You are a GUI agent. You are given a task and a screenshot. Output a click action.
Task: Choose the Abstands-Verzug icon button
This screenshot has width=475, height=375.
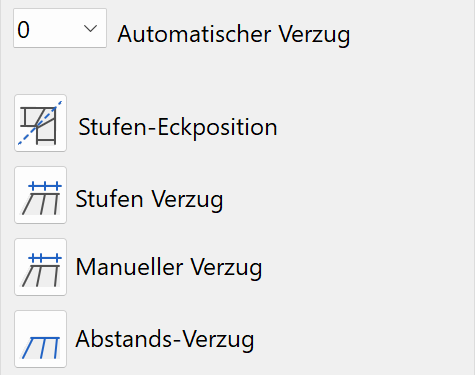(40, 339)
